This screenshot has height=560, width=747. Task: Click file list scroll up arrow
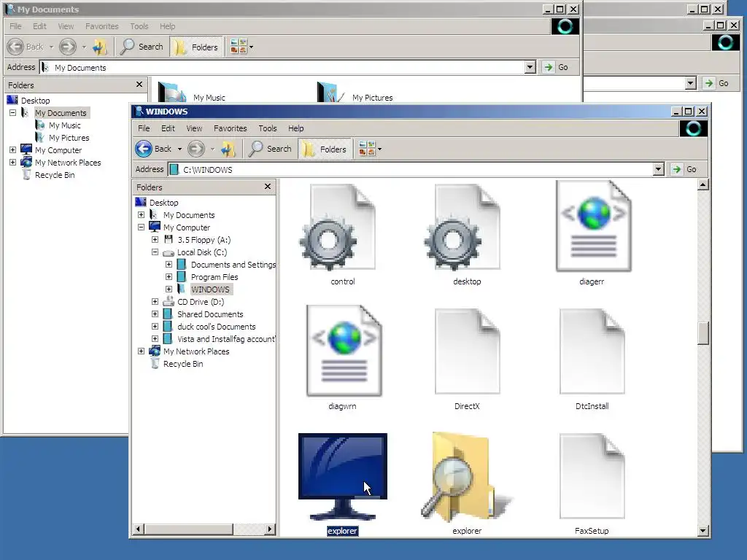pyautogui.click(x=703, y=184)
